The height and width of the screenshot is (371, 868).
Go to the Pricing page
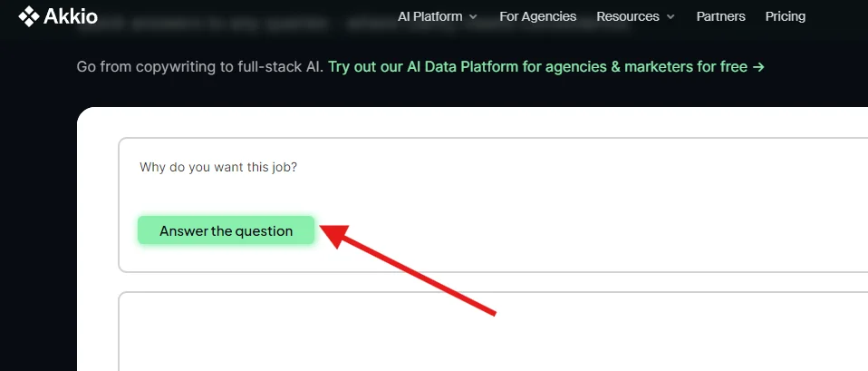(x=785, y=16)
